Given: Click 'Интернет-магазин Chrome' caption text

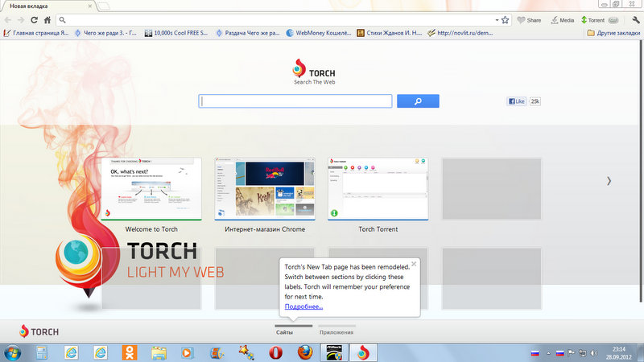Looking at the screenshot, I should click(265, 229).
